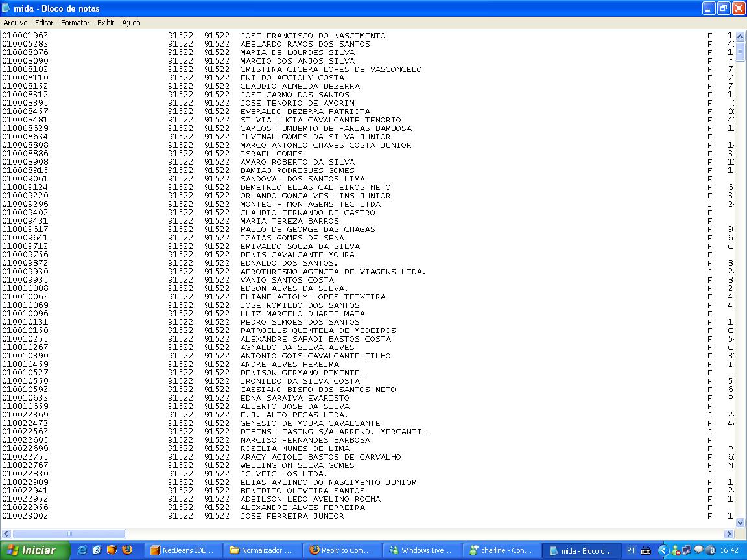Click the code 010009431

click(25, 221)
